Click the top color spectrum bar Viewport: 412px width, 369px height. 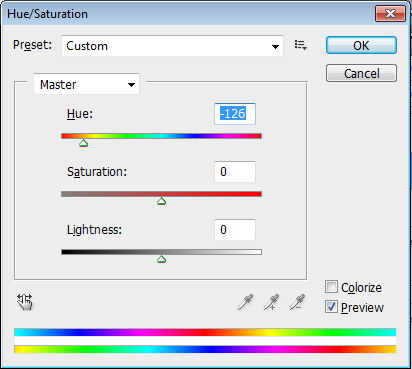(x=205, y=332)
